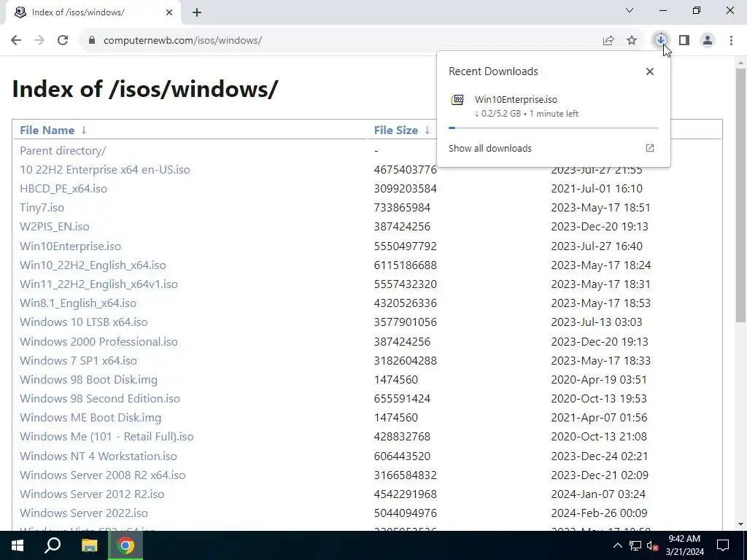Click the Win10Enterprise.iso file icon in downloads
Viewport: 747px width, 560px height.
click(x=457, y=100)
